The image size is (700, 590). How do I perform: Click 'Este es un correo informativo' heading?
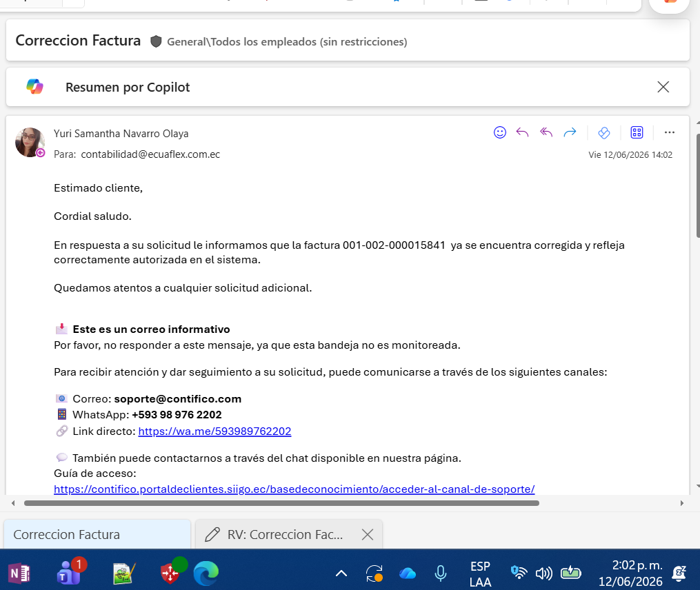coord(151,329)
